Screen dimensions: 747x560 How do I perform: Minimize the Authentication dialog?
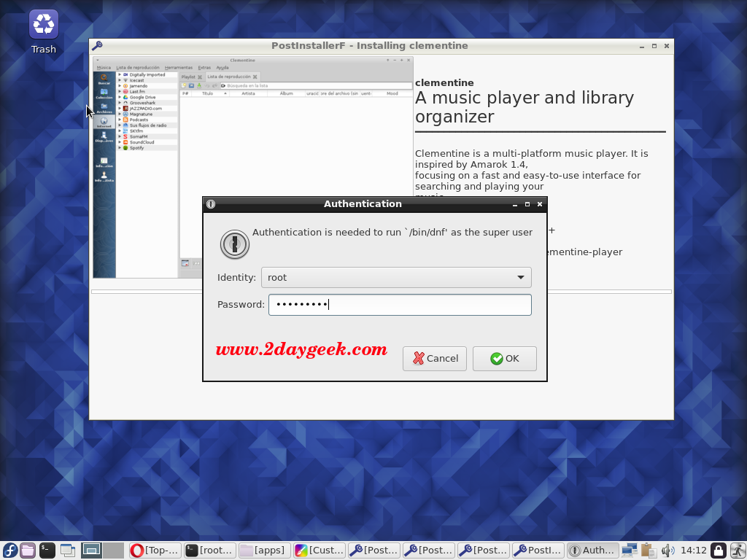click(515, 204)
